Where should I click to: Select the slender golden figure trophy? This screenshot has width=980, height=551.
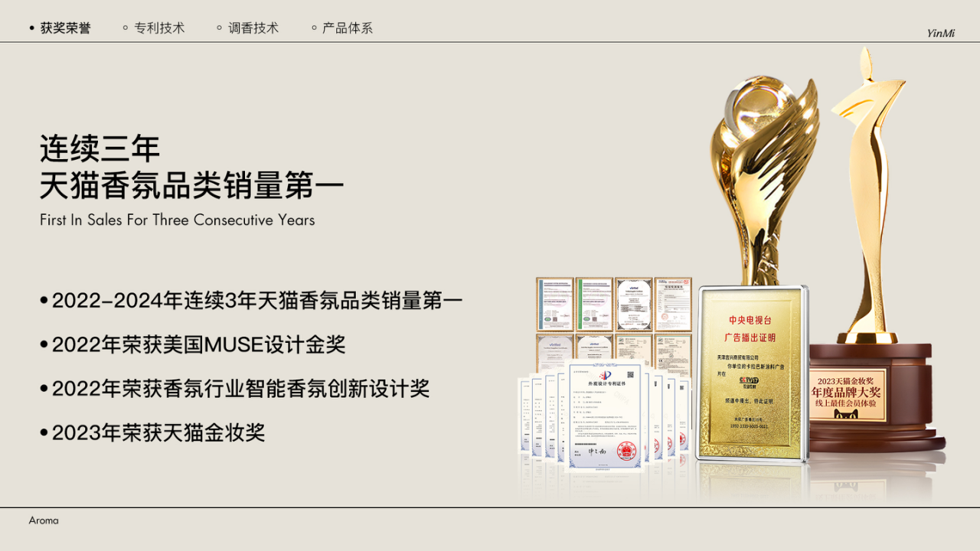point(869,195)
